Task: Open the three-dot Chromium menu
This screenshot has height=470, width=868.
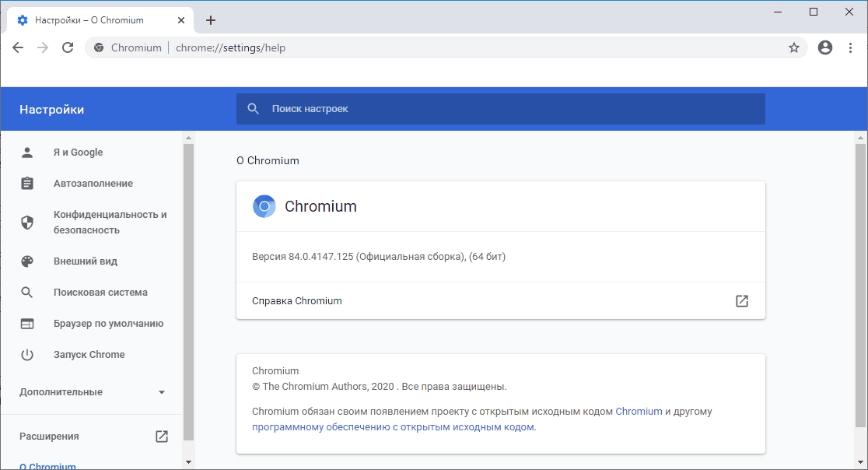Action: coord(850,47)
